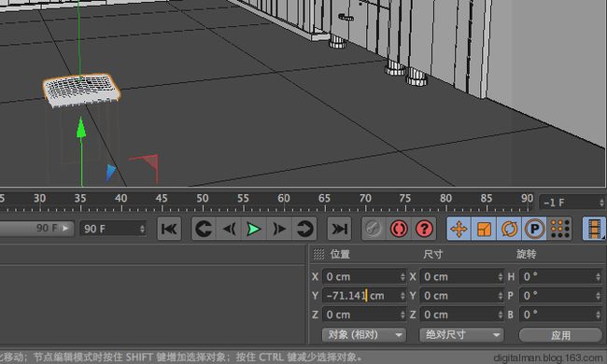Adjust position Z stepper arrows
This screenshot has height=364, width=607.
pyautogui.click(x=402, y=315)
